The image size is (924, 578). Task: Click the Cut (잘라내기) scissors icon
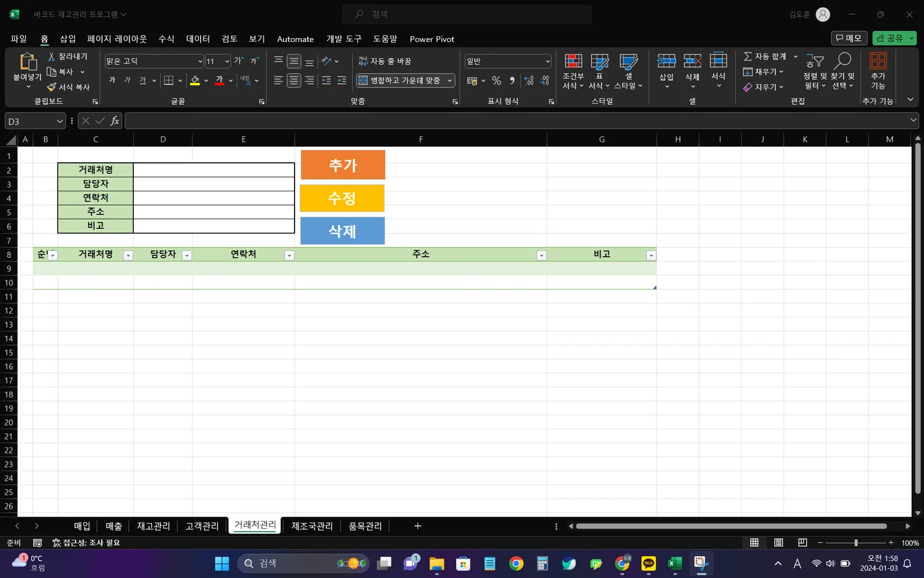[x=52, y=57]
